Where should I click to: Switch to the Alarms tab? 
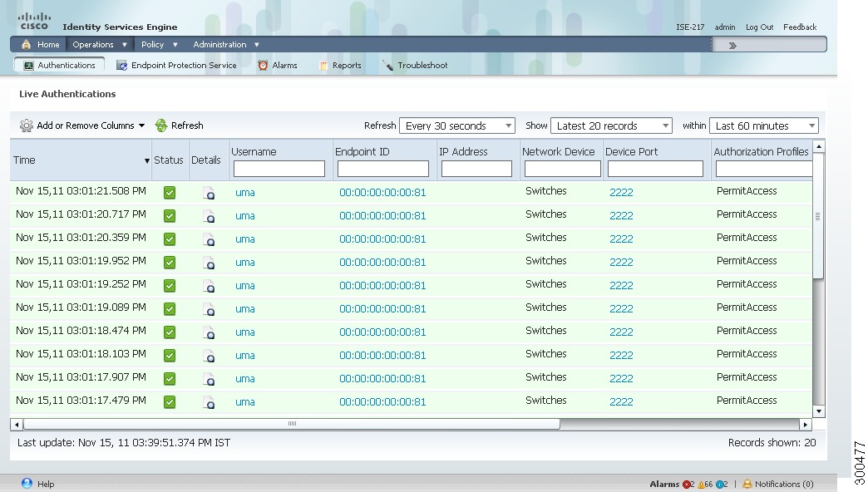point(278,66)
